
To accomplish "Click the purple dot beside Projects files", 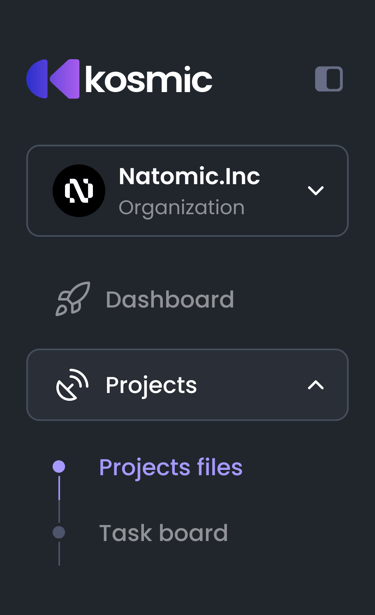I will tap(59, 467).
